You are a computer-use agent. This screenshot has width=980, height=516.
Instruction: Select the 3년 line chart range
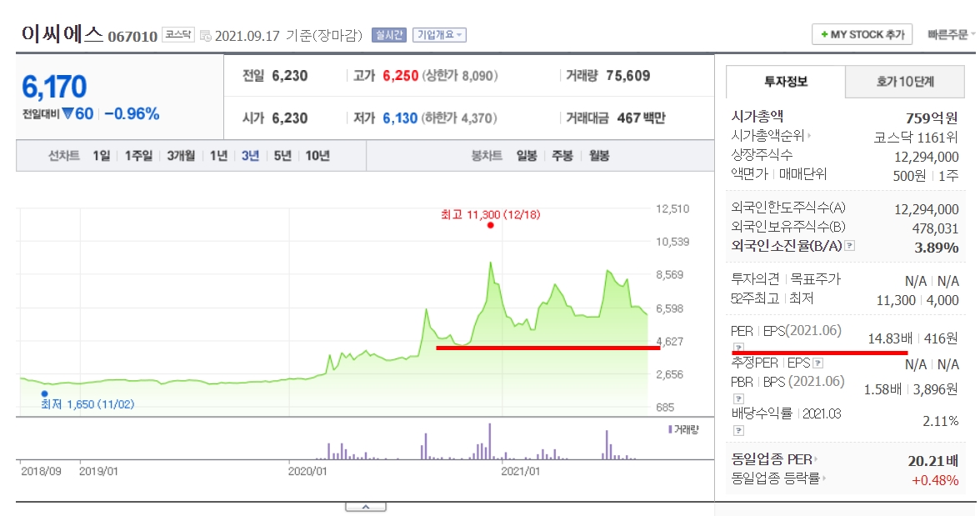250,156
